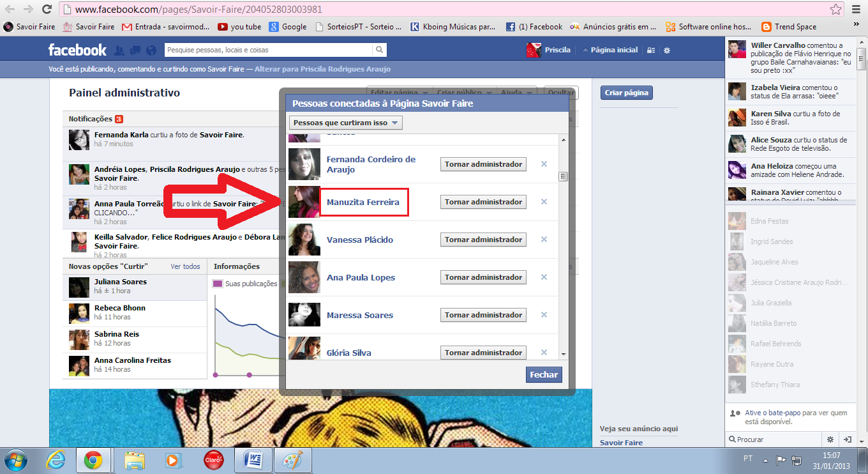Viewport: 868px width, 474px height.
Task: Bookmark the page with the star icon
Action: (835, 10)
